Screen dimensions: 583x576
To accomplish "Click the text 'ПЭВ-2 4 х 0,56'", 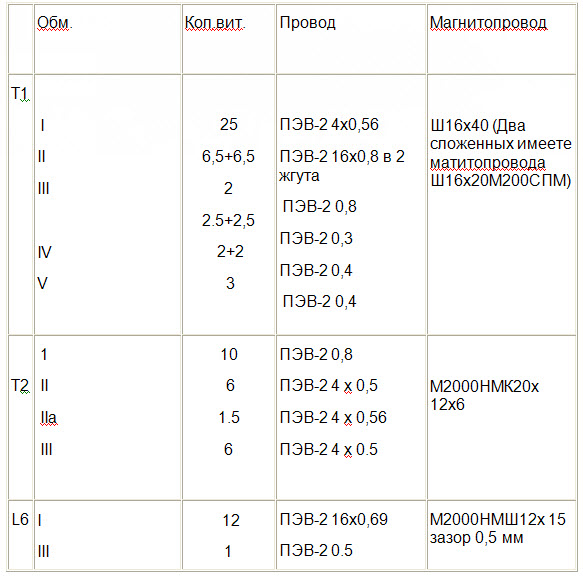I will [x=333, y=418].
